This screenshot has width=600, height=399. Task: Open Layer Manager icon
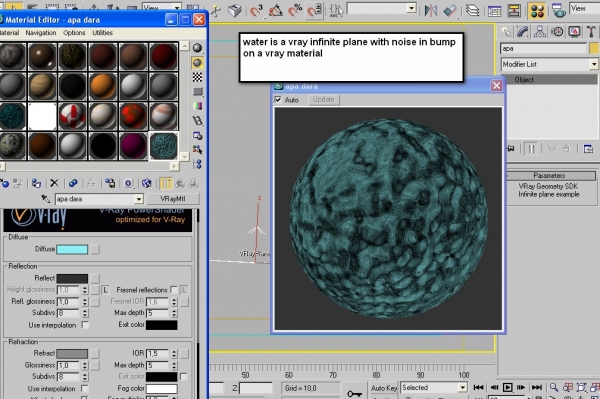(x=473, y=10)
